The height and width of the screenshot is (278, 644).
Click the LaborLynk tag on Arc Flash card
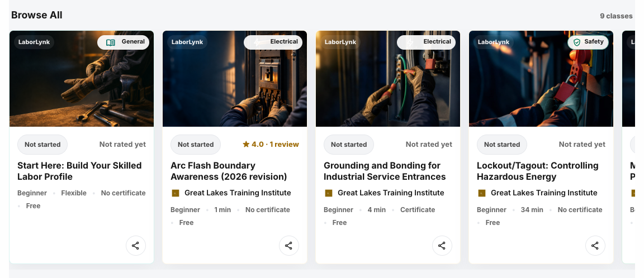point(187,42)
